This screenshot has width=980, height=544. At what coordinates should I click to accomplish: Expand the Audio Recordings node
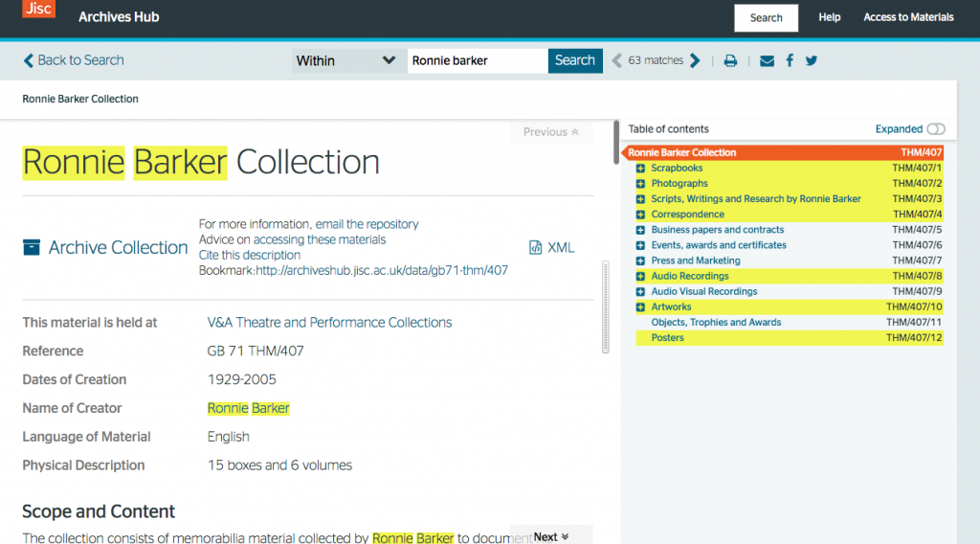click(x=640, y=276)
